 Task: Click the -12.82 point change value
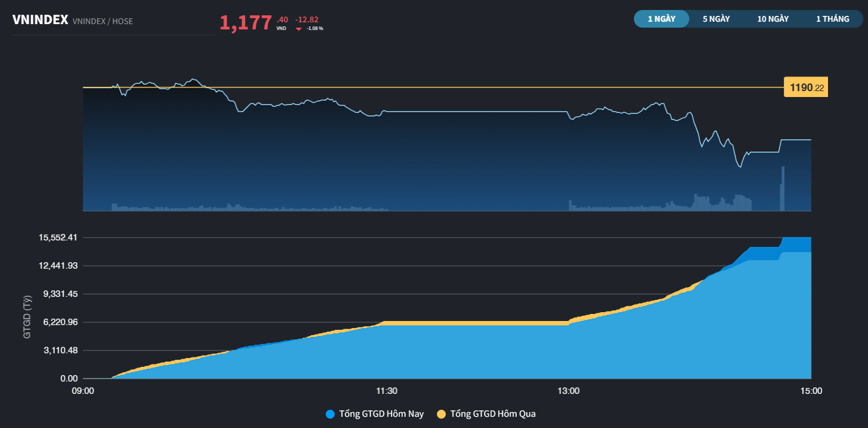click(x=306, y=19)
